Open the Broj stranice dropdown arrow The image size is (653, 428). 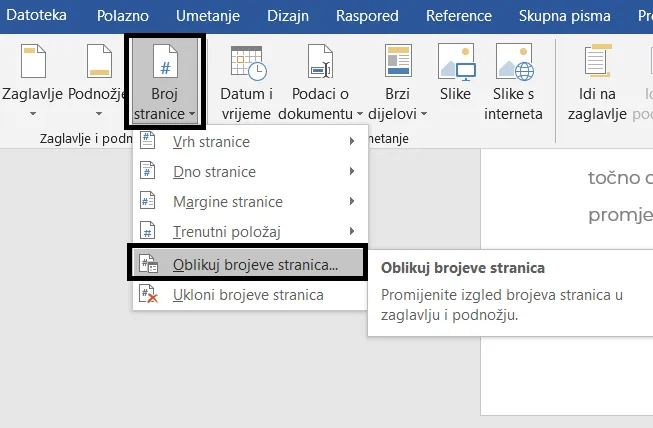192,114
